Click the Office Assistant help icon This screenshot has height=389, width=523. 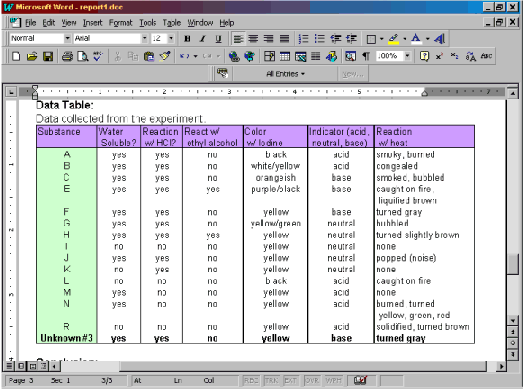tap(424, 56)
